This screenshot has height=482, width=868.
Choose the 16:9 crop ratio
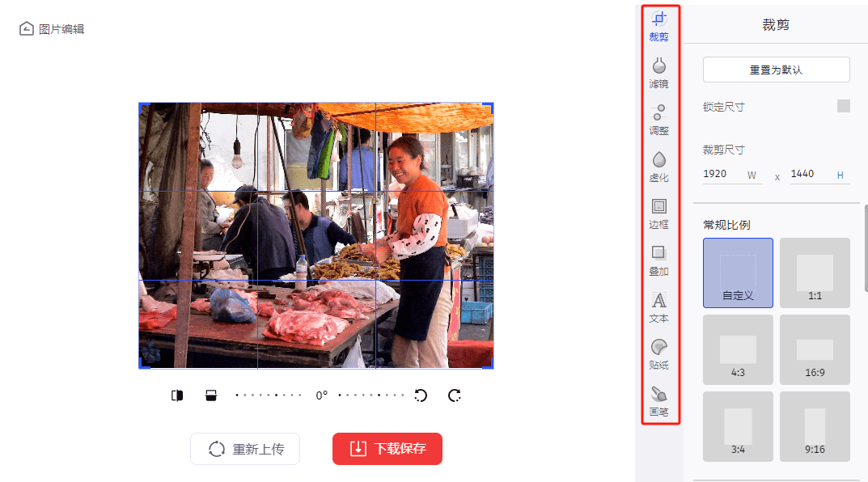pyautogui.click(x=815, y=349)
